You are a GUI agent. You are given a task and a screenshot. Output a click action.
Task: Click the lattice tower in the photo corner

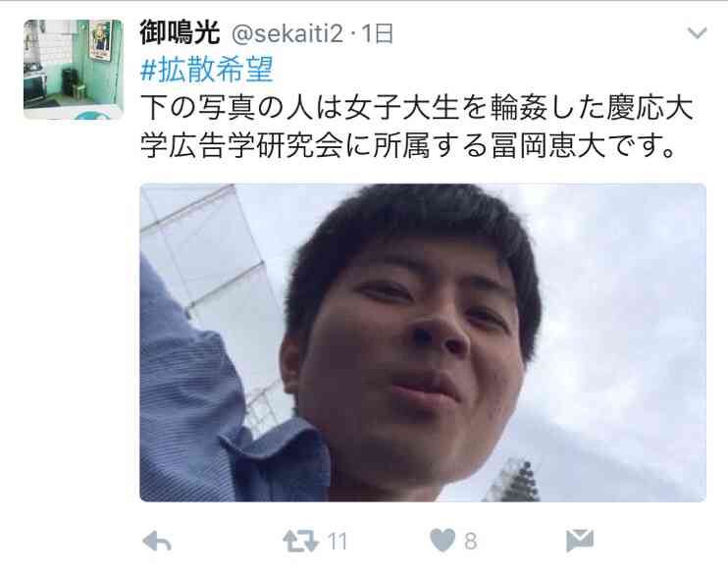click(x=513, y=481)
